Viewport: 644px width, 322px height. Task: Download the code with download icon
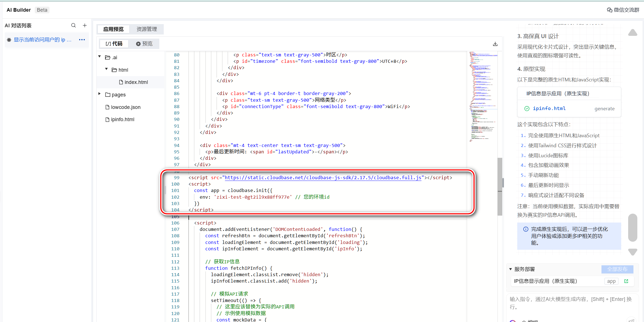pyautogui.click(x=495, y=44)
